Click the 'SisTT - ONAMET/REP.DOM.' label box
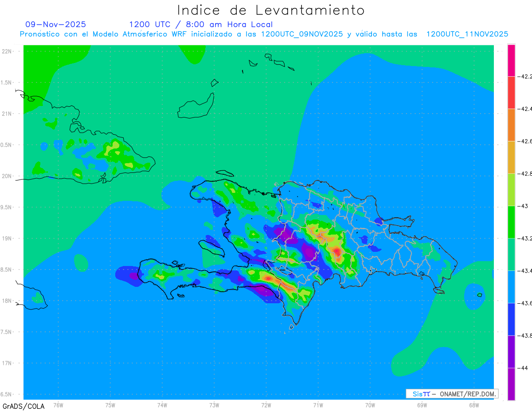The image size is (532, 411). click(x=452, y=394)
